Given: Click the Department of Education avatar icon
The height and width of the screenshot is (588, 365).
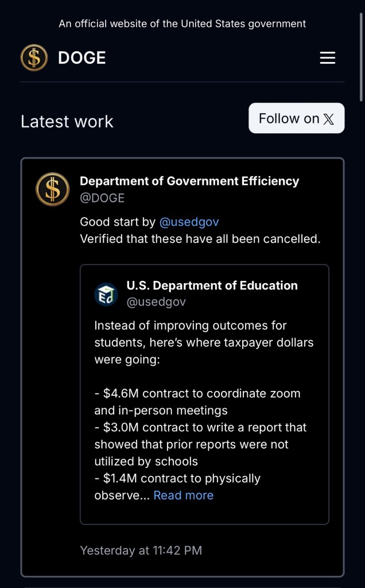Looking at the screenshot, I should [106, 294].
